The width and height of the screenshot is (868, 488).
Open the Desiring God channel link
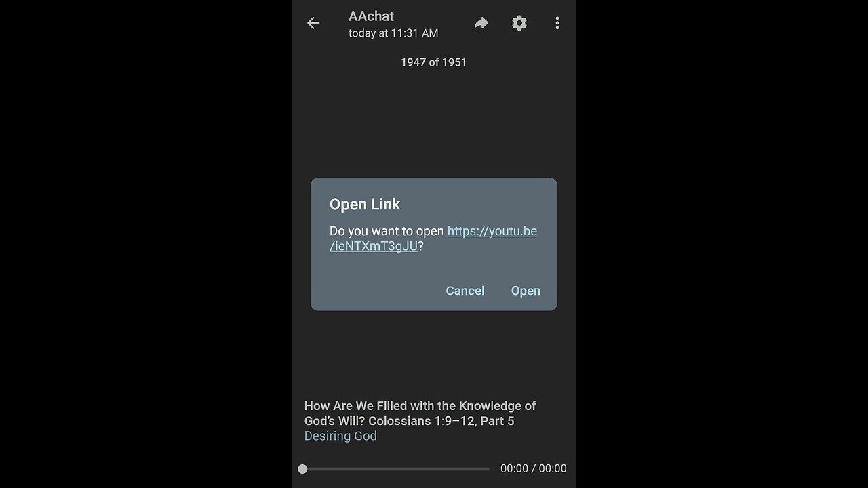pos(340,436)
